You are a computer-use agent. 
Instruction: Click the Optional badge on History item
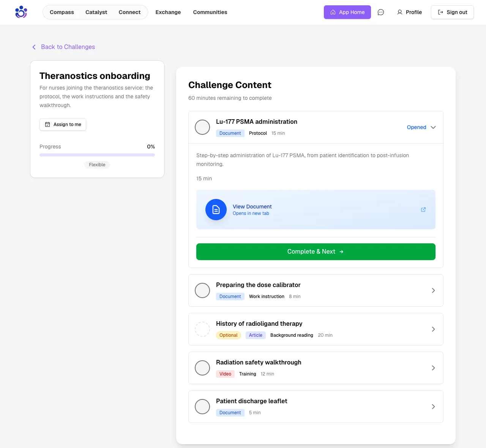[x=229, y=335]
